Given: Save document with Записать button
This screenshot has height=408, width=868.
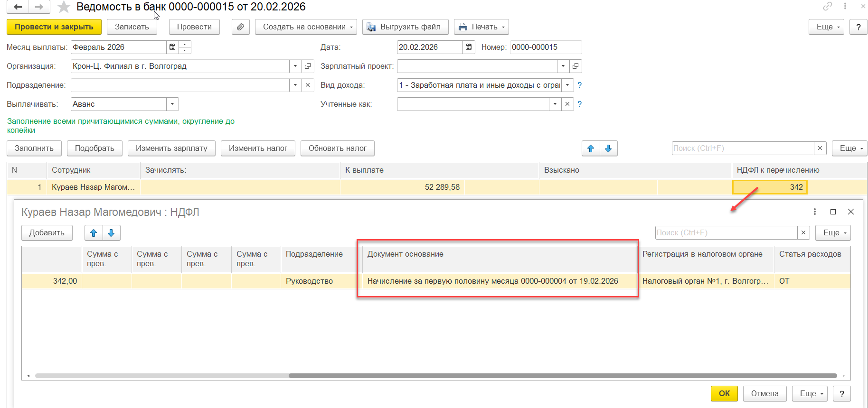Looking at the screenshot, I should point(132,27).
